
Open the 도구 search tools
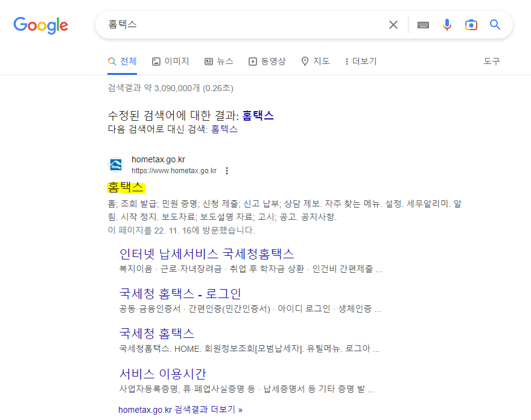click(x=491, y=62)
